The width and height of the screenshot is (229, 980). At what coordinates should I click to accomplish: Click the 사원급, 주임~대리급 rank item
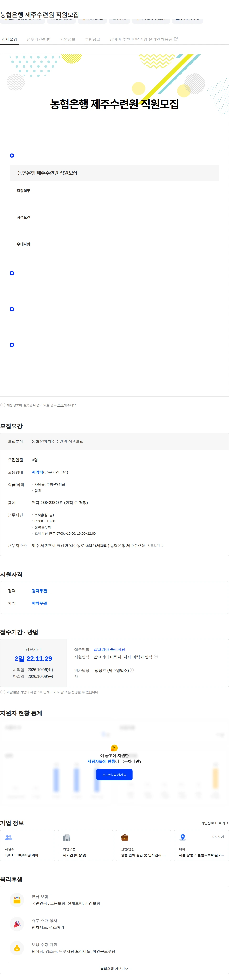[50, 484]
